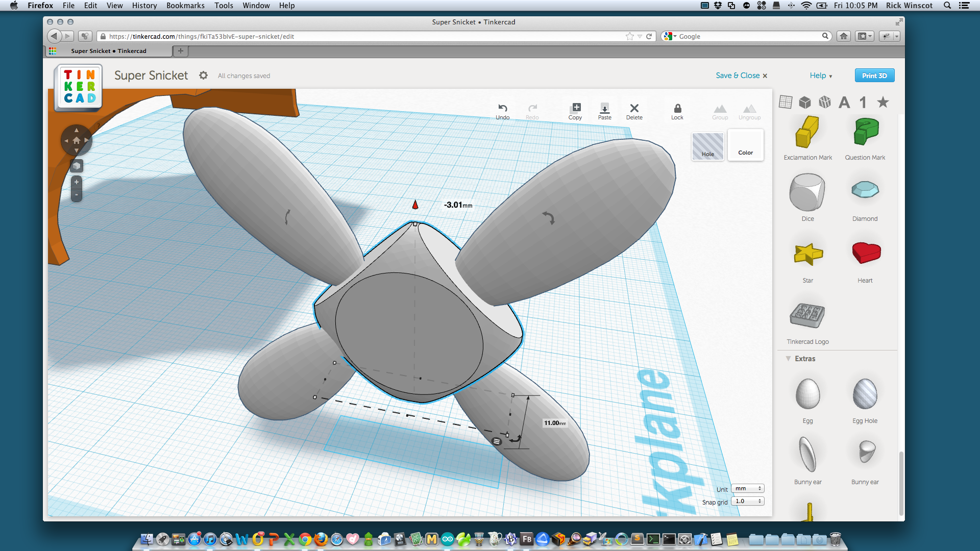Viewport: 980px width, 551px height.
Task: Zoom out with the minus button
Action: [77, 195]
